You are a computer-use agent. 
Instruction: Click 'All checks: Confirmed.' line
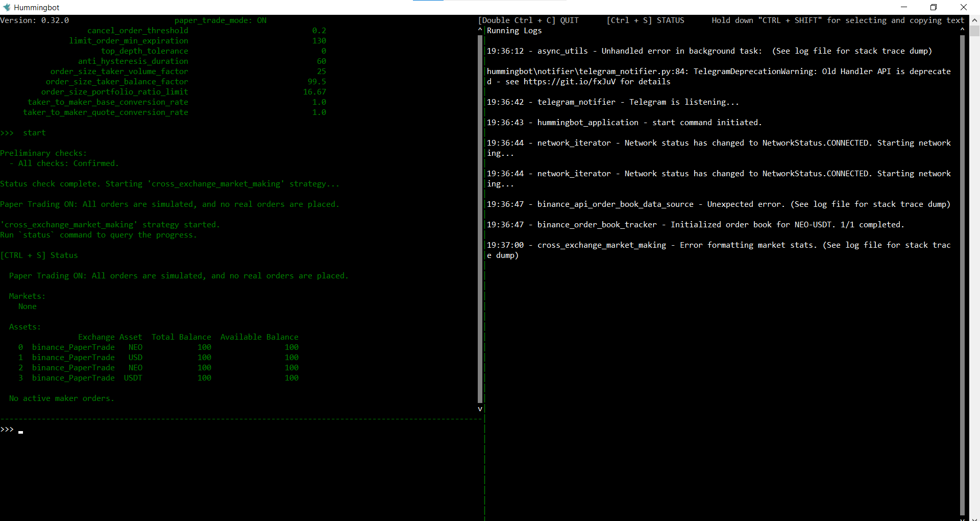pyautogui.click(x=64, y=163)
